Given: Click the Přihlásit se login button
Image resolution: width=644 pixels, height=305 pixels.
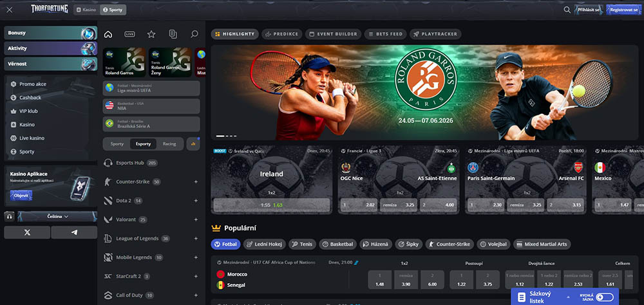Looking at the screenshot, I should [589, 10].
